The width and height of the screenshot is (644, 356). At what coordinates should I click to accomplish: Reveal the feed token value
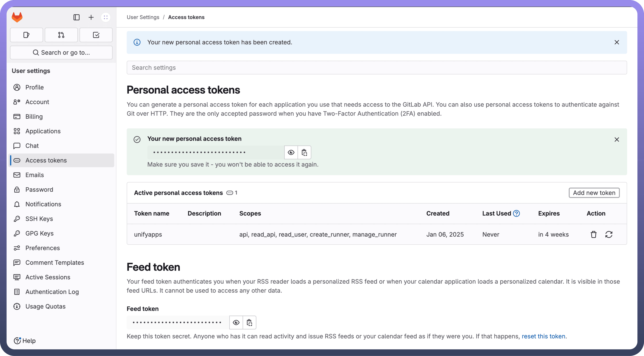pos(236,322)
